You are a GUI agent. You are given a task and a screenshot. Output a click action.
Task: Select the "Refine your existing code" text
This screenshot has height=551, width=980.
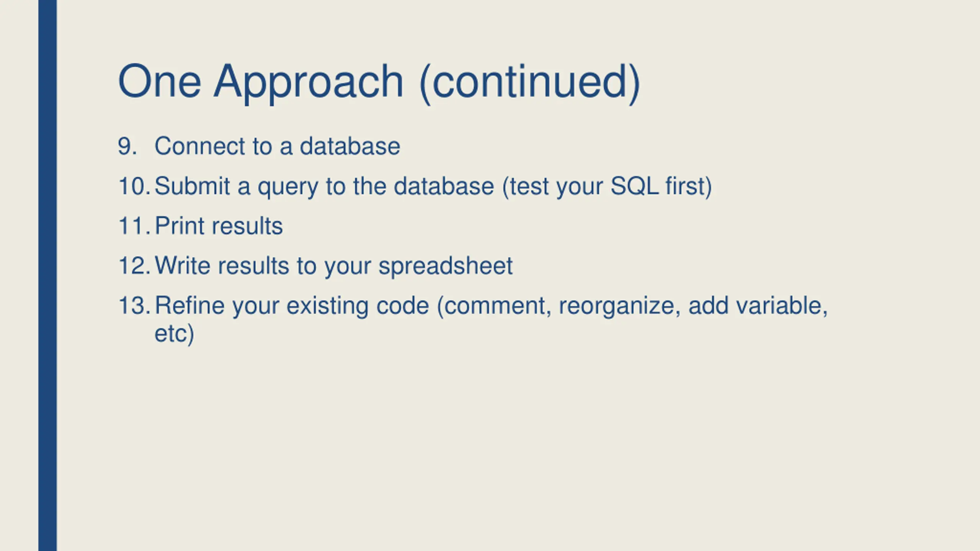tap(292, 306)
